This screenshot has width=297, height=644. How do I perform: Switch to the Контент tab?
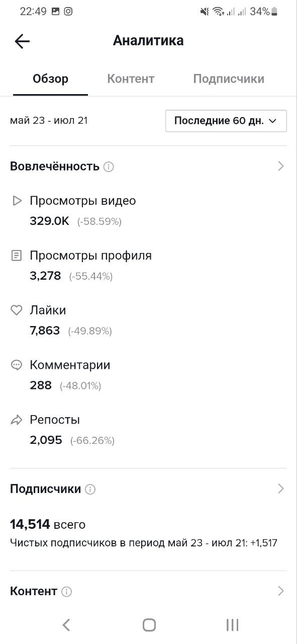(131, 79)
